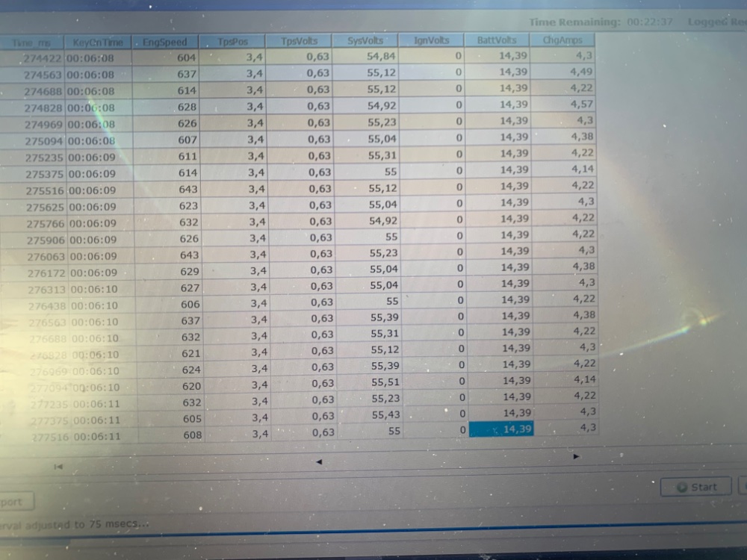Select EngSpeed value 629 in row 276172

pyautogui.click(x=169, y=272)
